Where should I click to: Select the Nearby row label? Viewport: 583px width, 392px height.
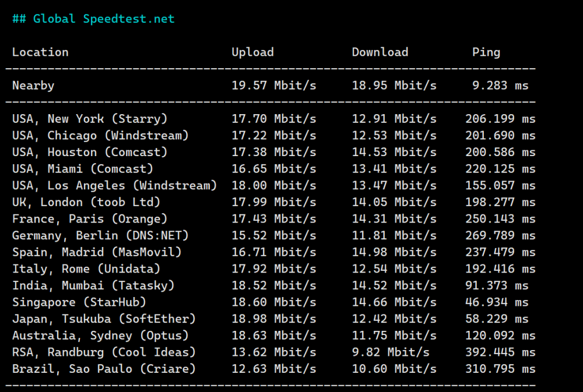(x=33, y=86)
